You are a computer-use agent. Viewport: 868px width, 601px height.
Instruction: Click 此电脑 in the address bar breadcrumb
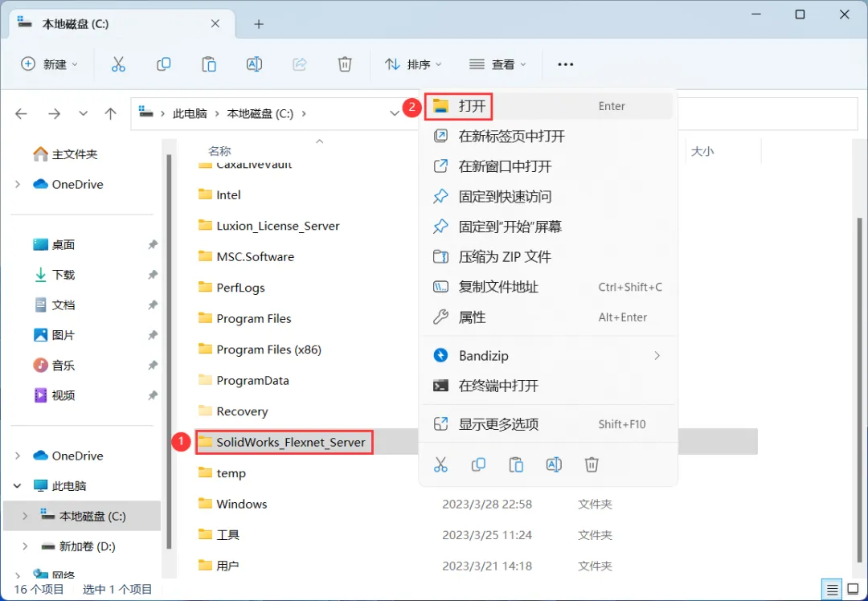190,113
